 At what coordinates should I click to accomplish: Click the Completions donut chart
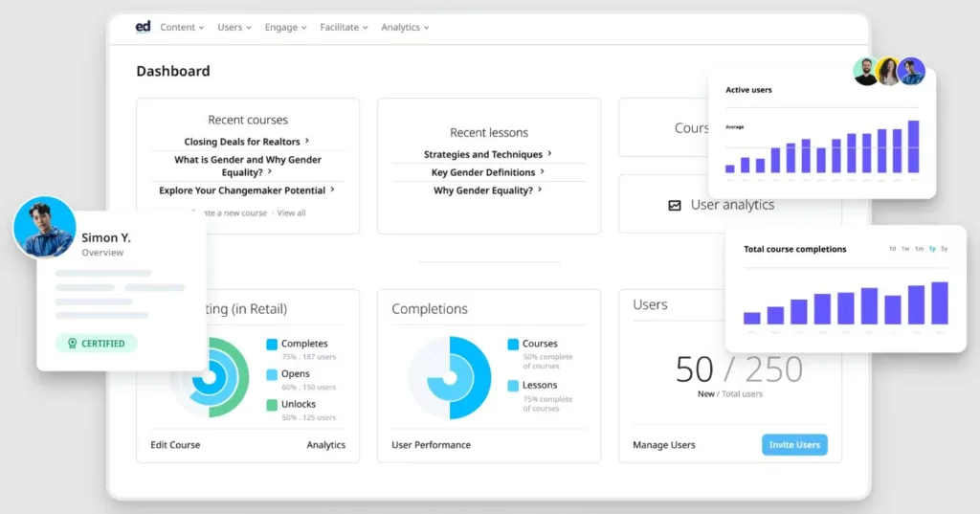click(450, 377)
